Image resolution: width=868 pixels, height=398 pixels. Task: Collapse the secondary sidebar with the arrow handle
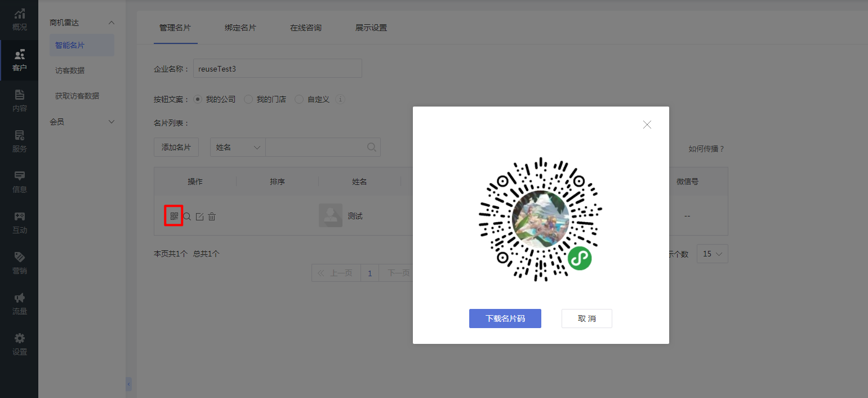click(x=128, y=384)
